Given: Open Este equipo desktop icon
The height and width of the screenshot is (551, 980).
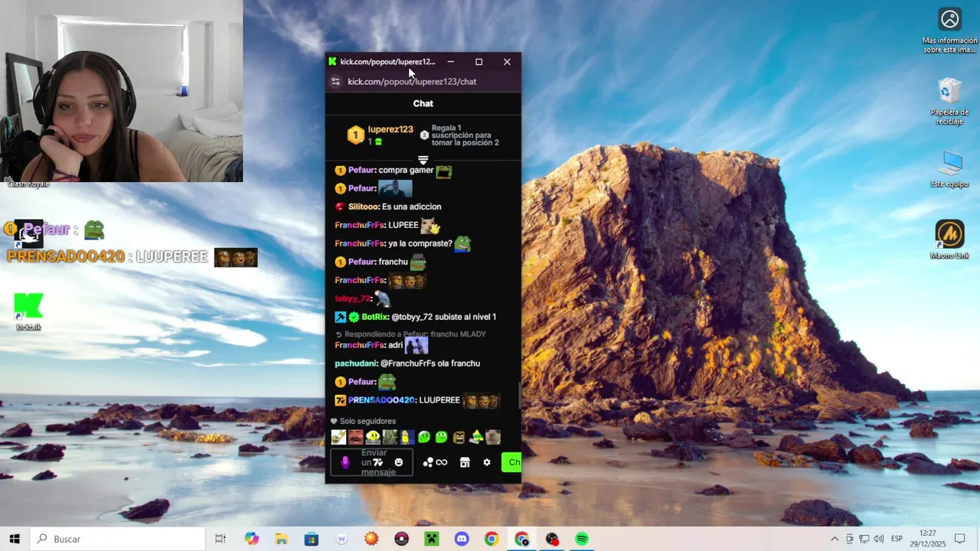Looking at the screenshot, I should [949, 169].
